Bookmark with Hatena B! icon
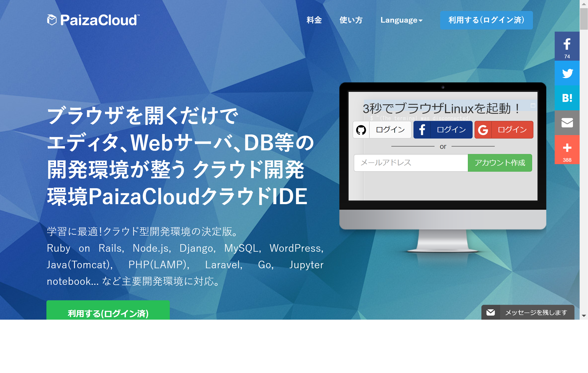Viewport: 588px width, 373px height. tap(567, 98)
